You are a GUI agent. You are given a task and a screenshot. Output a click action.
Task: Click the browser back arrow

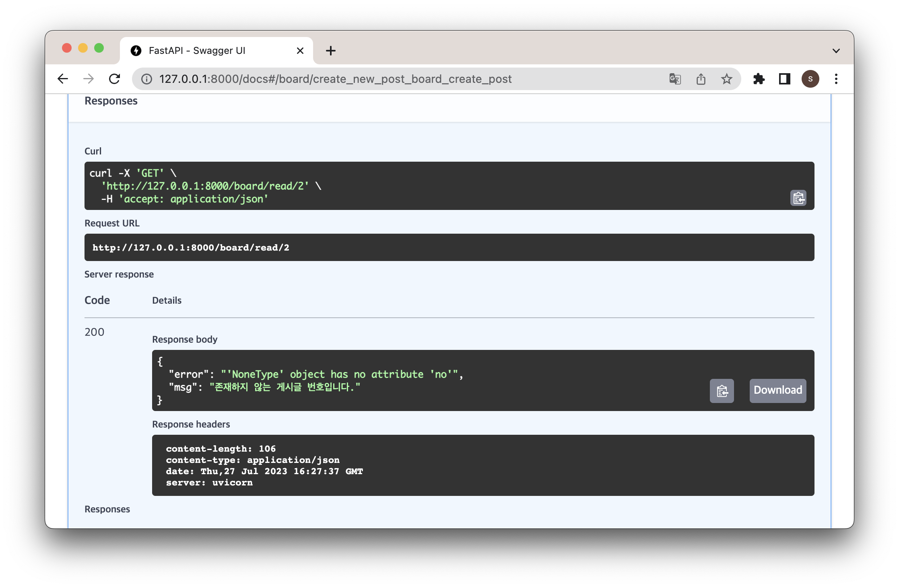(x=63, y=79)
